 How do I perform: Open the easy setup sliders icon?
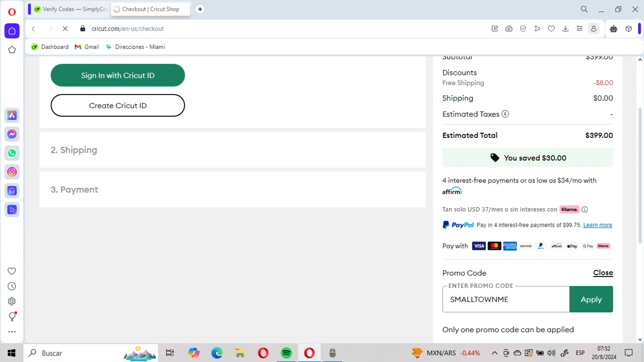(x=580, y=29)
